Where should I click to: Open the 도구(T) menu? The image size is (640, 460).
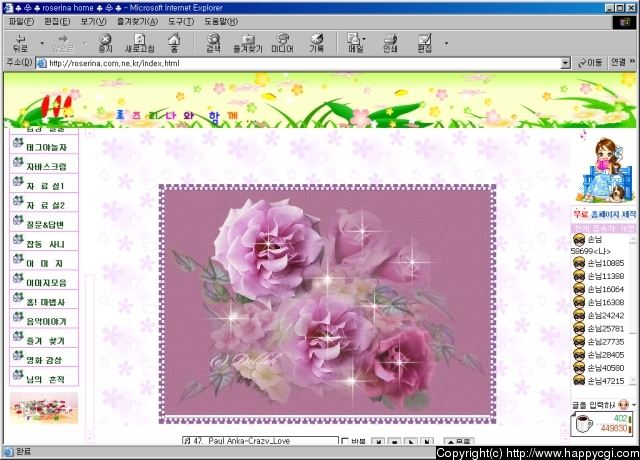tap(181, 22)
